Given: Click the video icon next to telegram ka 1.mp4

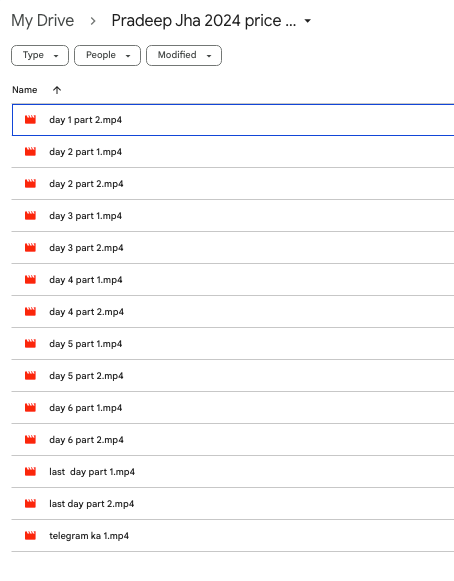Looking at the screenshot, I should (x=30, y=535).
